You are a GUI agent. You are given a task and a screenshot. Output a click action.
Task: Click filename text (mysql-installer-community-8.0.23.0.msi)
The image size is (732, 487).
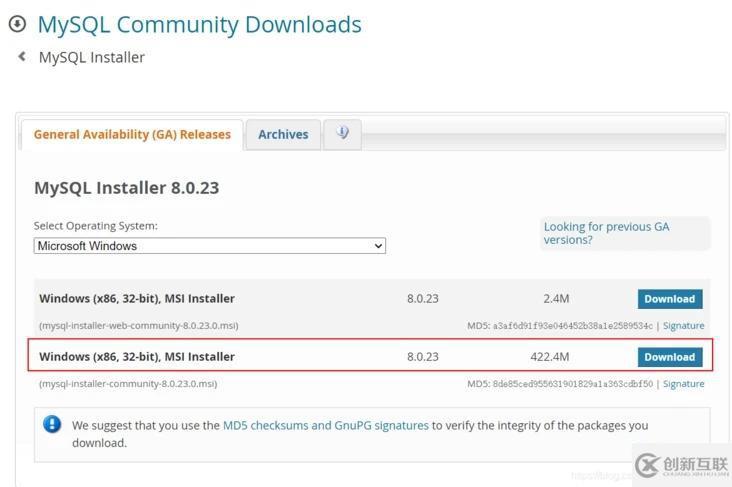(128, 384)
